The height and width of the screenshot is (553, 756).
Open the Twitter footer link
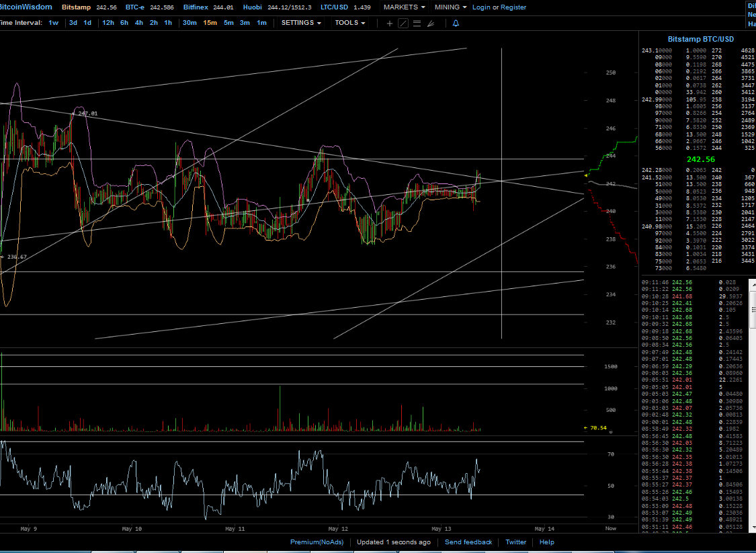click(x=516, y=542)
